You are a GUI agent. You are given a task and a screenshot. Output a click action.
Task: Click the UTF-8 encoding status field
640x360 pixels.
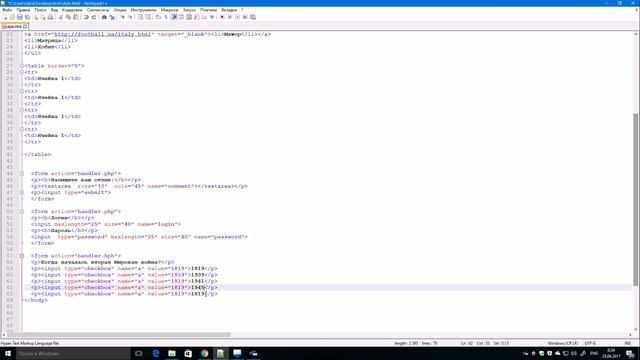(x=590, y=343)
